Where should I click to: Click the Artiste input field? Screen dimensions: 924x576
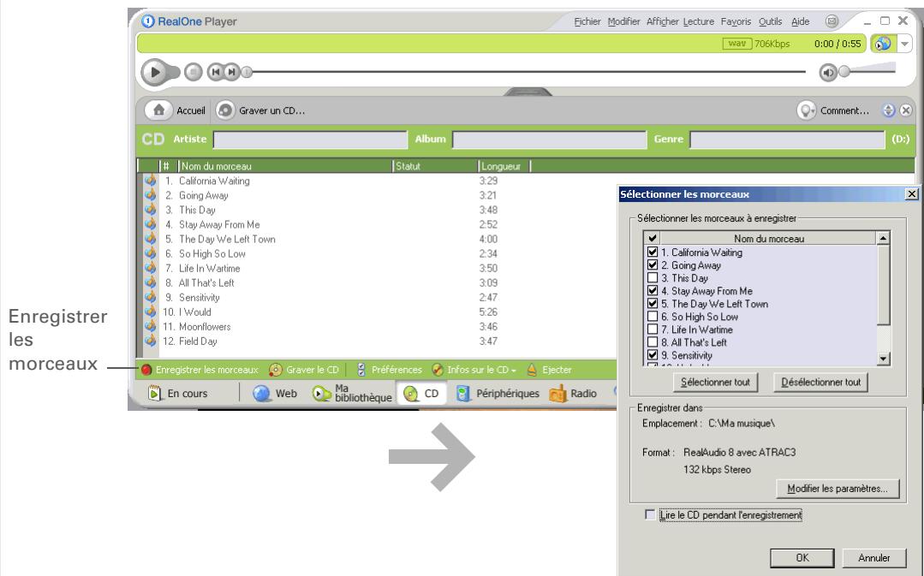310,140
